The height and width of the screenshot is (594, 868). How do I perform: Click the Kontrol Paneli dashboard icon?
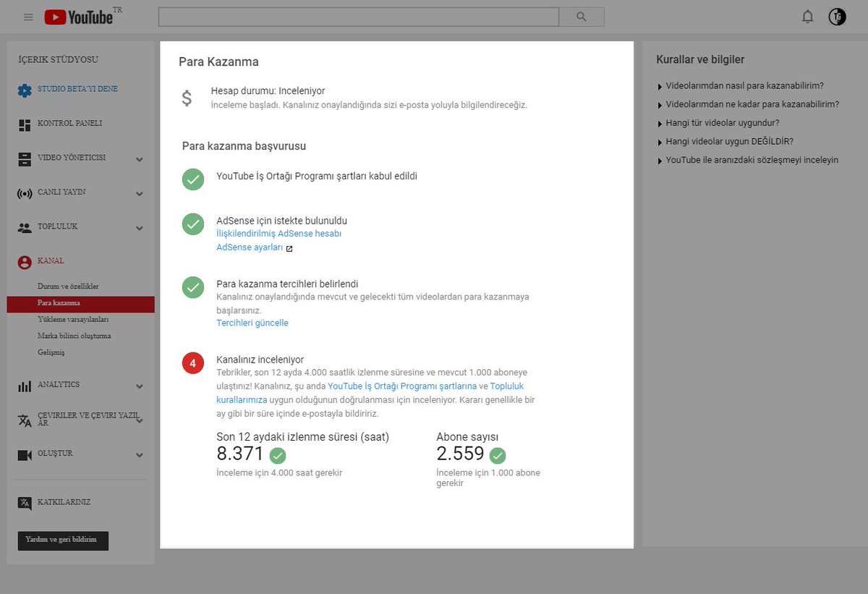click(25, 125)
